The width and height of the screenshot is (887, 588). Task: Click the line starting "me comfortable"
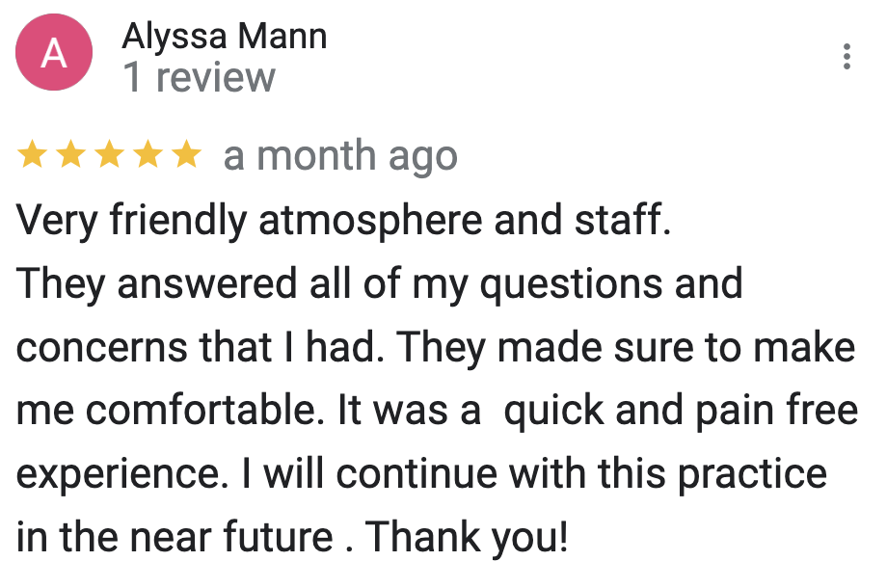(x=438, y=410)
